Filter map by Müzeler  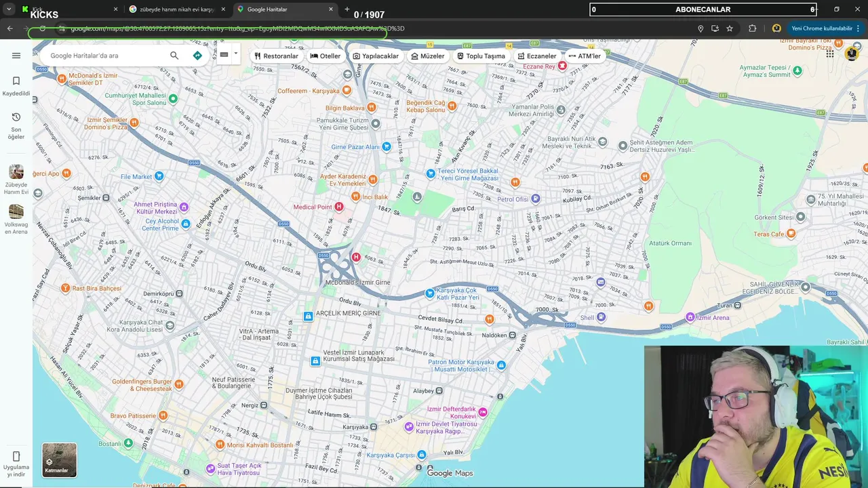[x=428, y=56]
